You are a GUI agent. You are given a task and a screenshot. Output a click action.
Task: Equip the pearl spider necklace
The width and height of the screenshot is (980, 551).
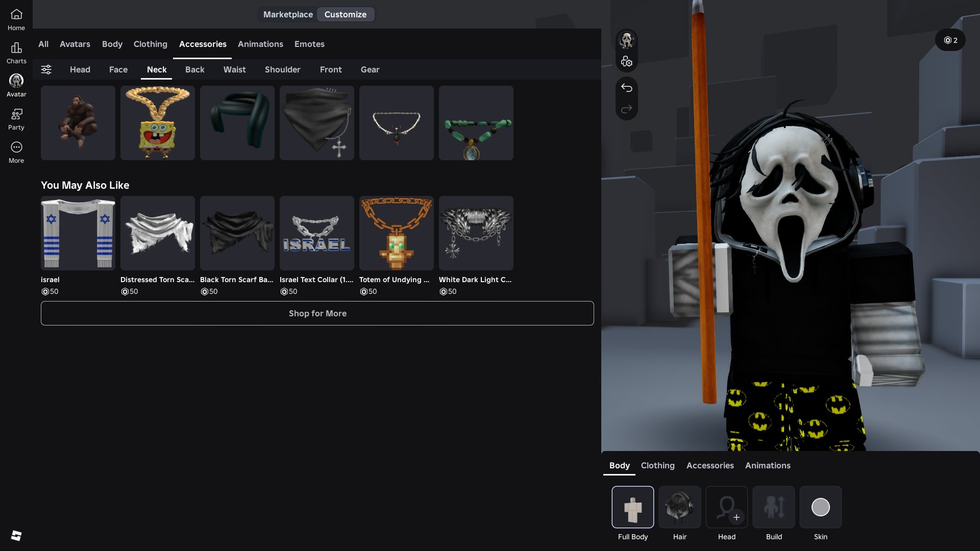click(397, 123)
